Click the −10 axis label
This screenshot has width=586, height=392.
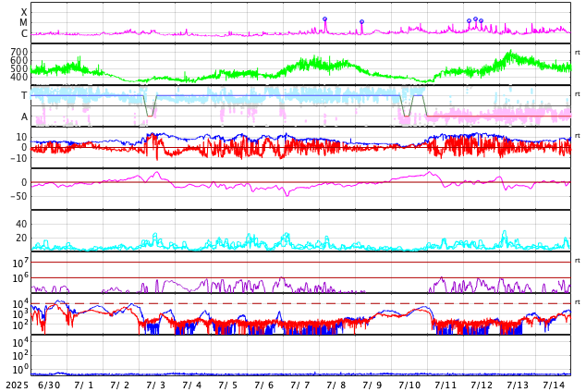(x=19, y=158)
